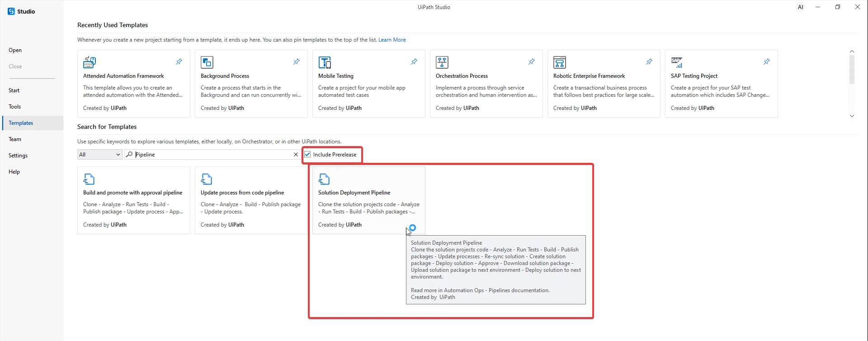Click the recent templates scroll down arrow
The image size is (868, 341).
click(x=852, y=116)
